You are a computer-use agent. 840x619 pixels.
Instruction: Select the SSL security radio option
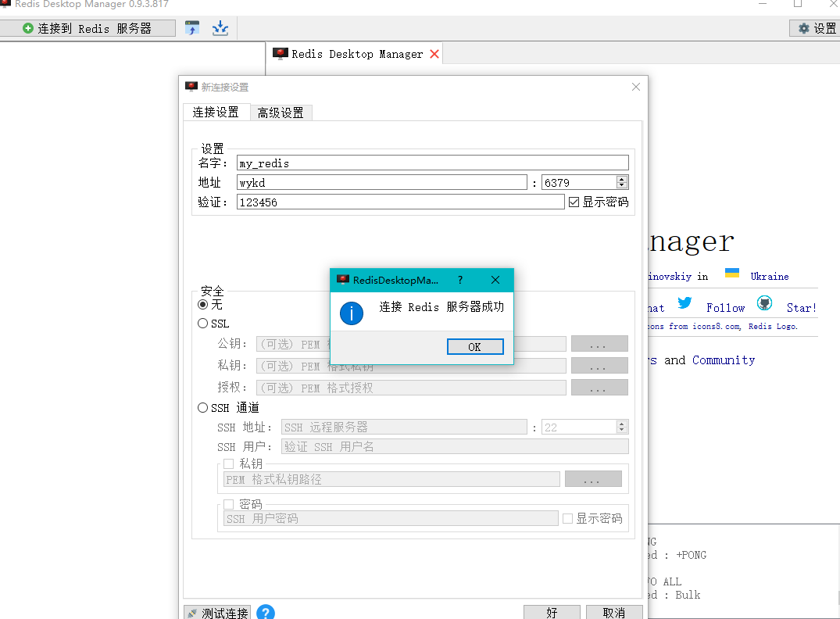coord(203,323)
